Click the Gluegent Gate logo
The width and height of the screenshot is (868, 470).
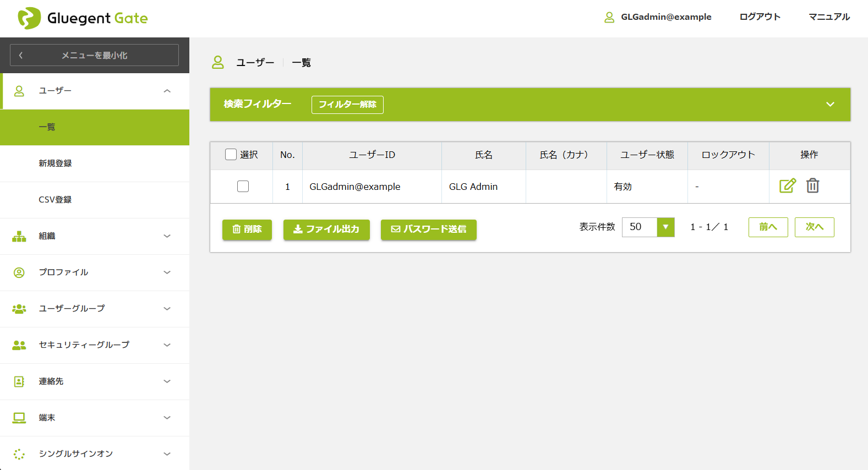coord(83,18)
